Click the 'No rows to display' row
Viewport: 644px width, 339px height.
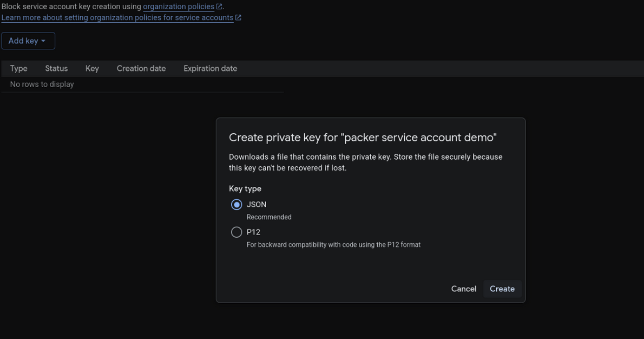[42, 84]
